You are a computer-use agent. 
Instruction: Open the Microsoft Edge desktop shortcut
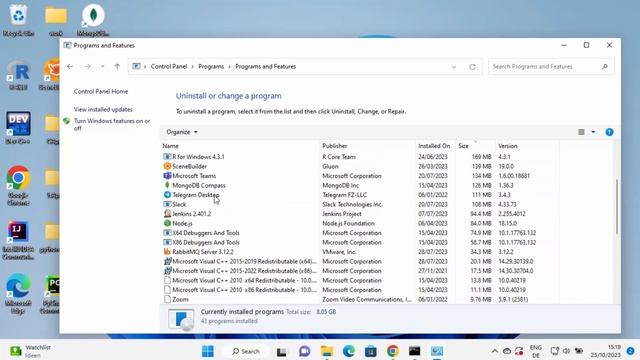click(x=18, y=293)
